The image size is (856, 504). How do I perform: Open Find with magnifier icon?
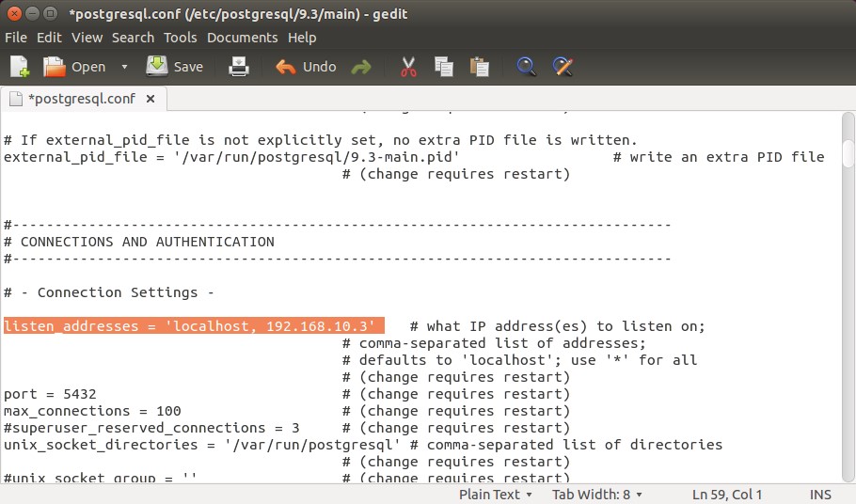pyautogui.click(x=526, y=67)
